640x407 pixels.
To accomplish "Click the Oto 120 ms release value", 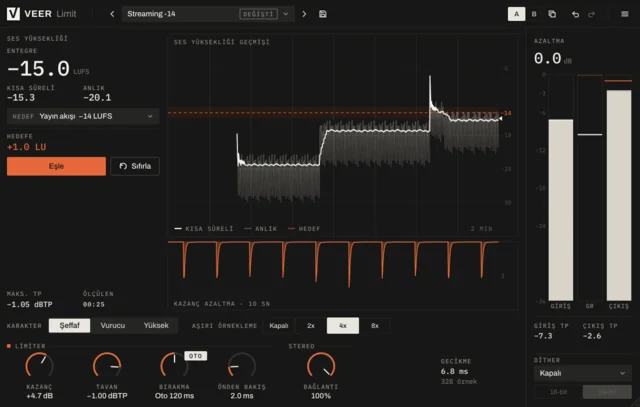I will tap(174, 396).
